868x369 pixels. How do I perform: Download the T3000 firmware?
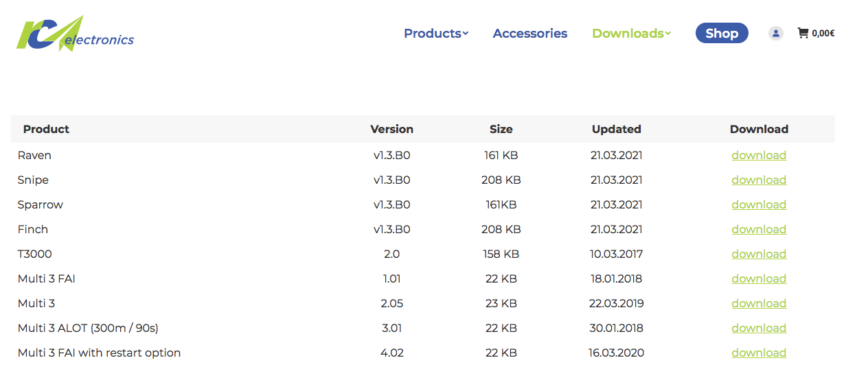click(x=758, y=254)
